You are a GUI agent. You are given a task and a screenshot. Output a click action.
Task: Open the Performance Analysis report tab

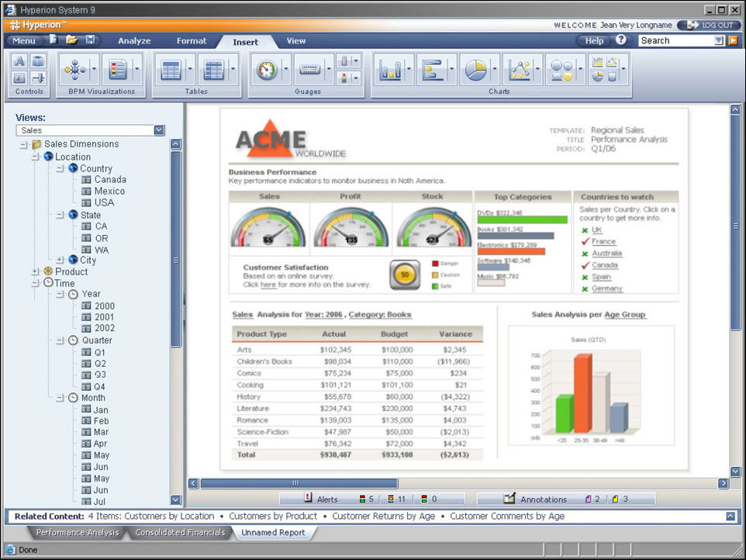pyautogui.click(x=78, y=532)
